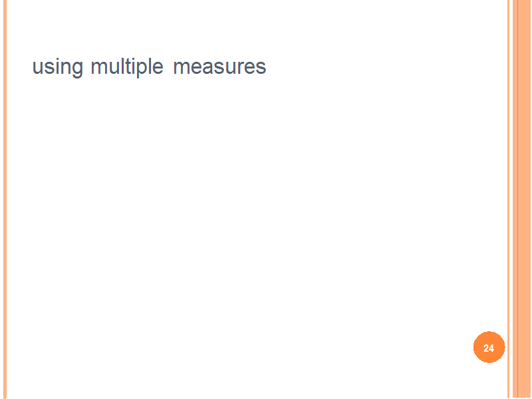This screenshot has height=399, width=532.
Task: Click the white number 24 inside the circle
Action: (489, 348)
